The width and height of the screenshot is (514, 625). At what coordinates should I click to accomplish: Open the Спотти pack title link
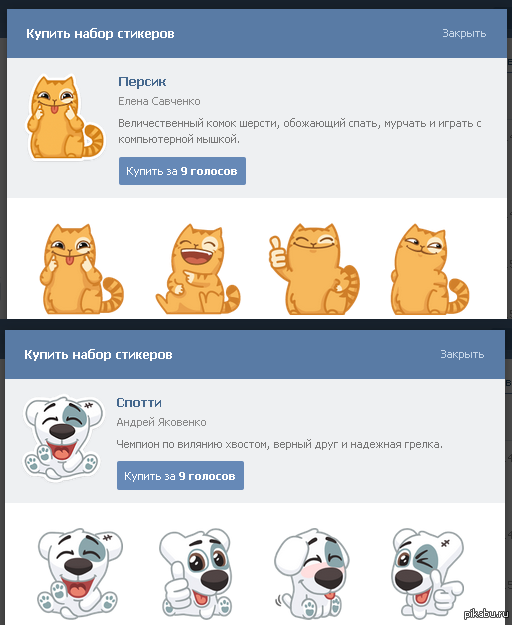[139, 403]
